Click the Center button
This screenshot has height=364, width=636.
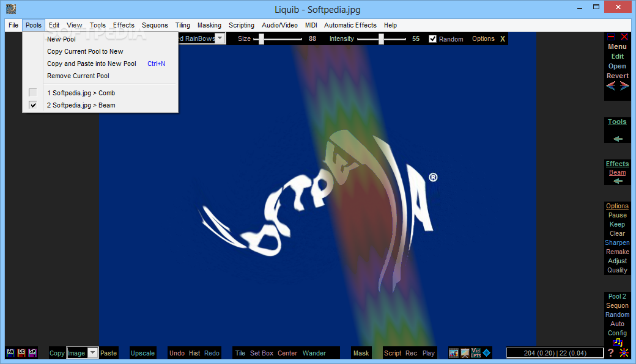tap(287, 353)
